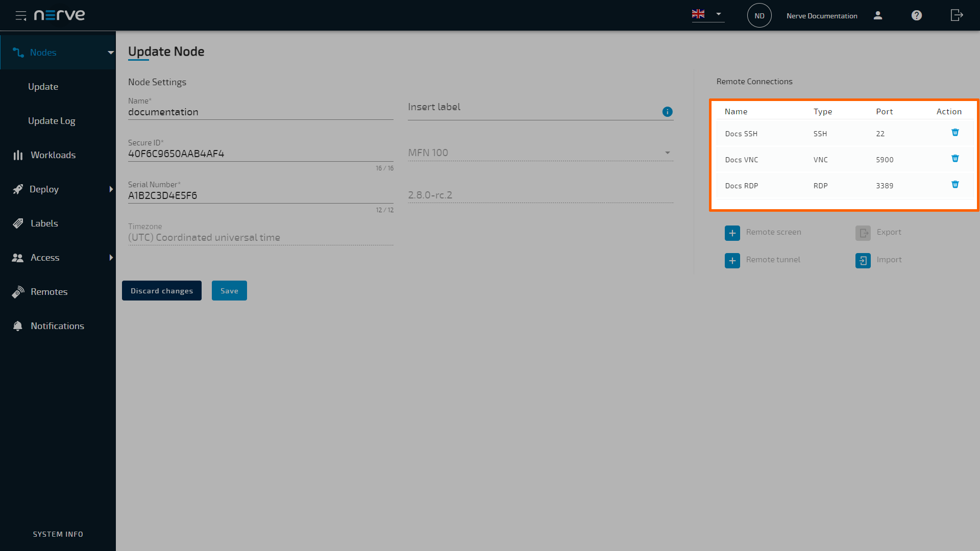Image resolution: width=980 pixels, height=551 pixels.
Task: Open the Remotes section
Action: tap(48, 291)
